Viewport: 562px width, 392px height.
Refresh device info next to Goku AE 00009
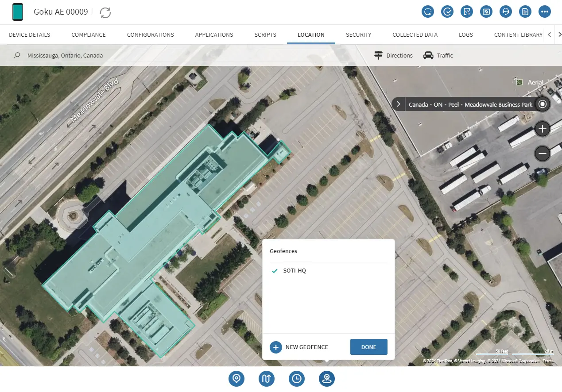coord(105,13)
